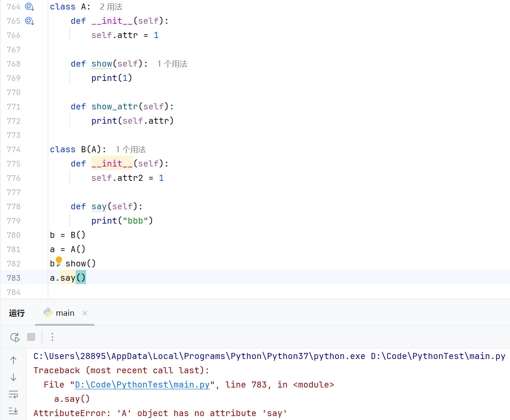Screen dimensions: 510x420
Task: Click 'print(self.attr)' on line 772
Action: coord(132,121)
